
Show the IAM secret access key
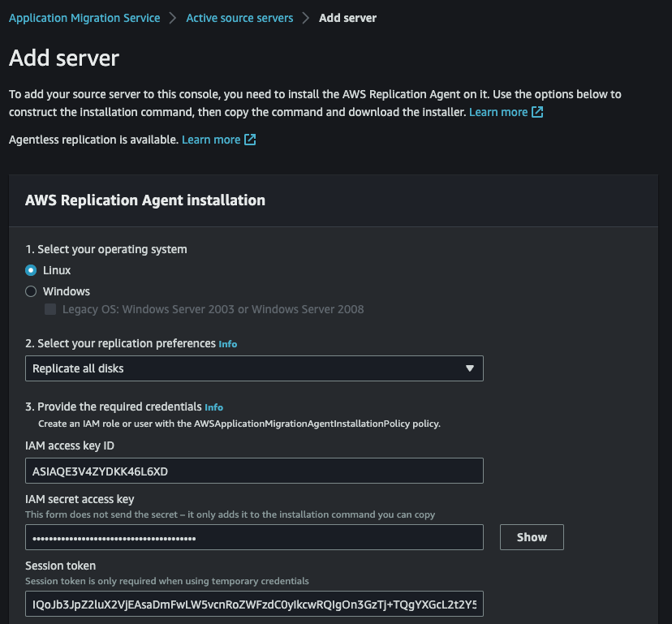532,537
